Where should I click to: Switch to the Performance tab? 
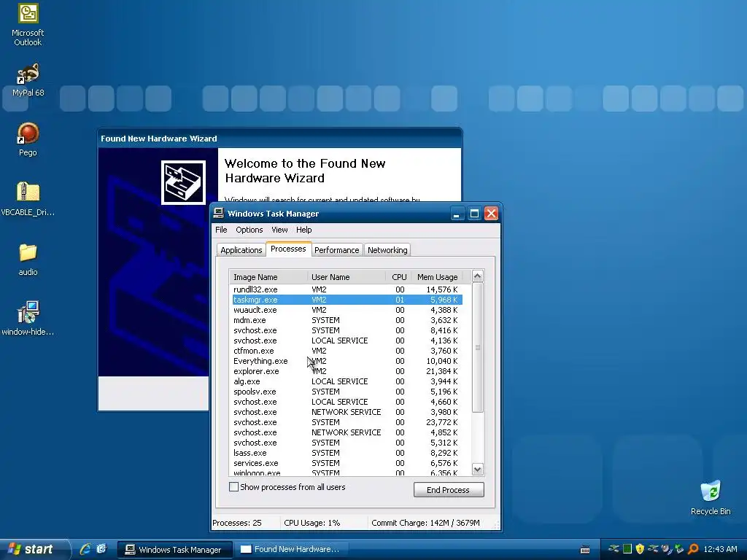337,250
